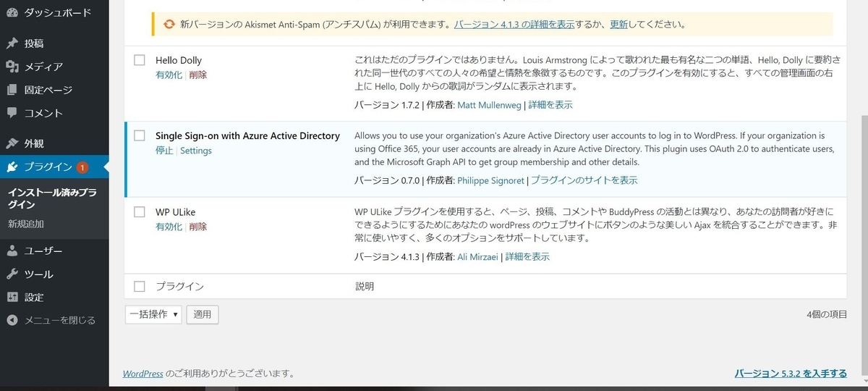Click the Dashboard icon in sidebar

coord(12,12)
